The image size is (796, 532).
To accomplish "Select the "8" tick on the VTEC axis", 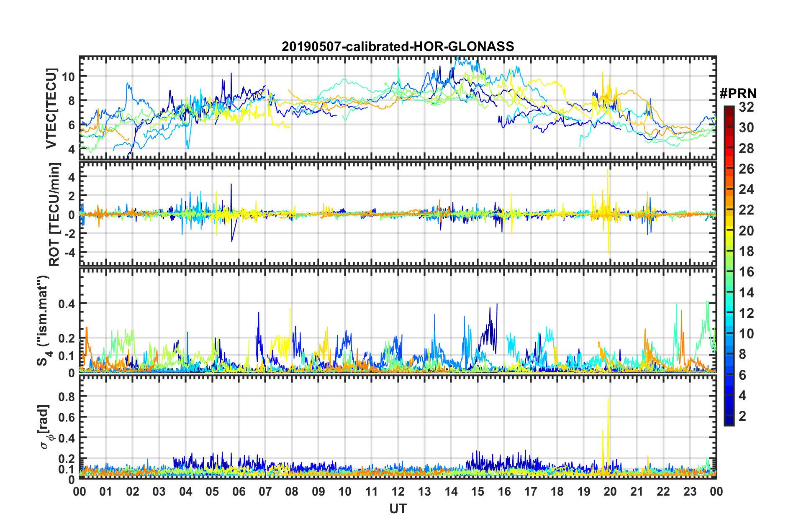I will coord(72,101).
